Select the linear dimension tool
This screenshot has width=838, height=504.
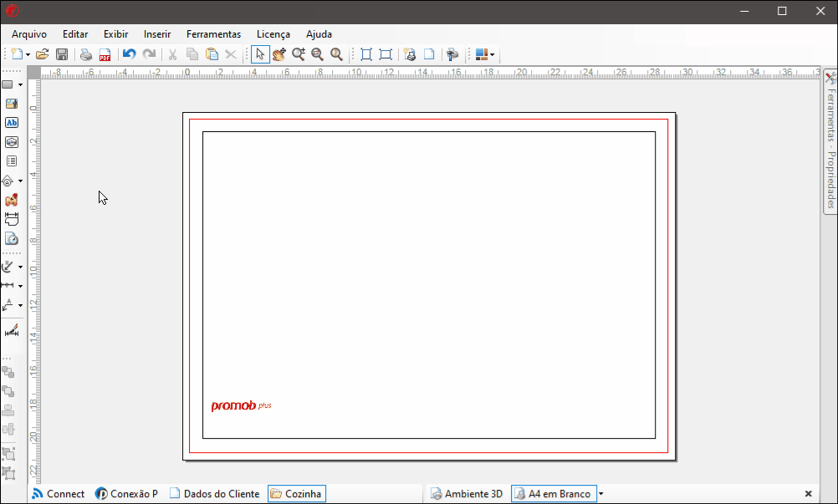[x=8, y=286]
